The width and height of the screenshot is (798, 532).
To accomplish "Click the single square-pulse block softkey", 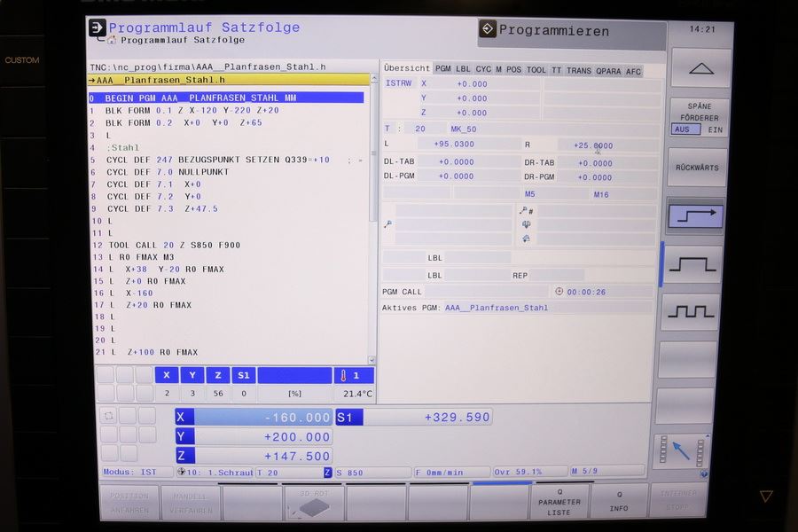I will click(695, 263).
